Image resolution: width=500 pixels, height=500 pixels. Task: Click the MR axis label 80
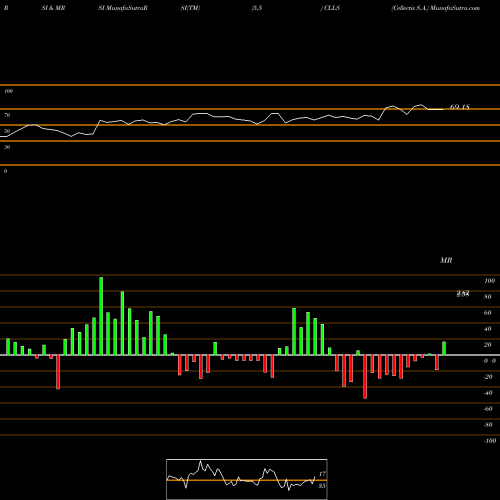[488, 297]
